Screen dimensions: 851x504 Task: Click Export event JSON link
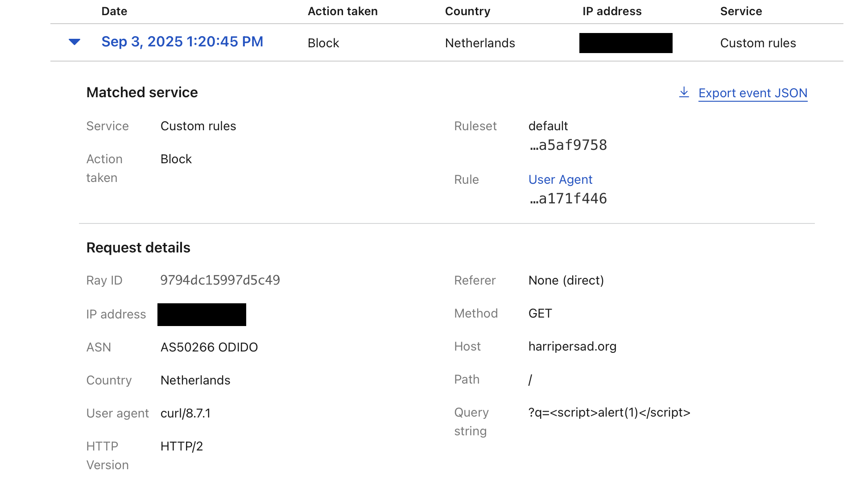point(753,93)
